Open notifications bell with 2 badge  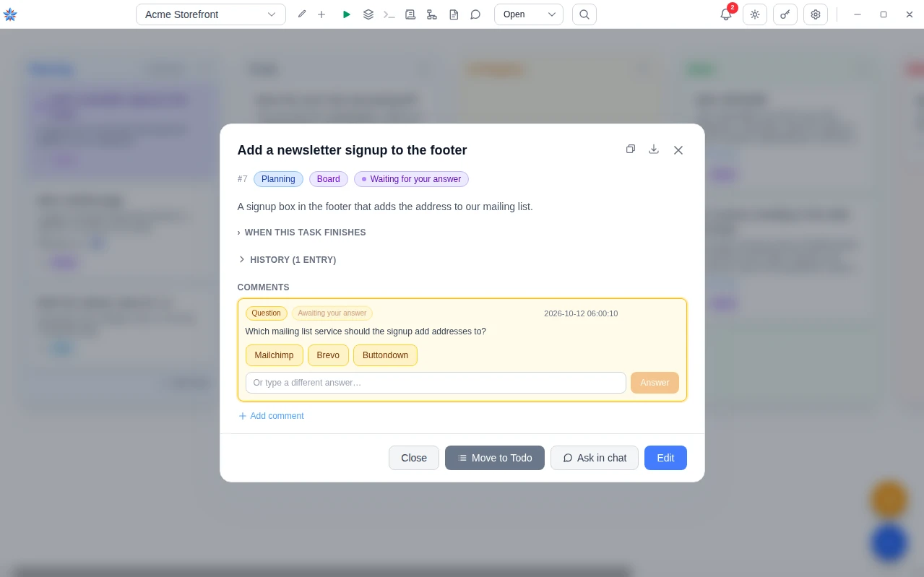coord(726,14)
